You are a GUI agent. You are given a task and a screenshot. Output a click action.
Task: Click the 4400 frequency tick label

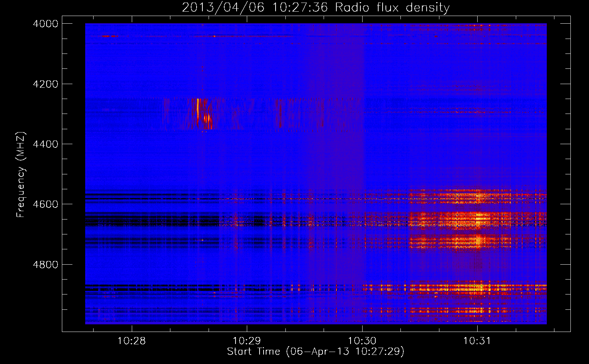pos(46,144)
